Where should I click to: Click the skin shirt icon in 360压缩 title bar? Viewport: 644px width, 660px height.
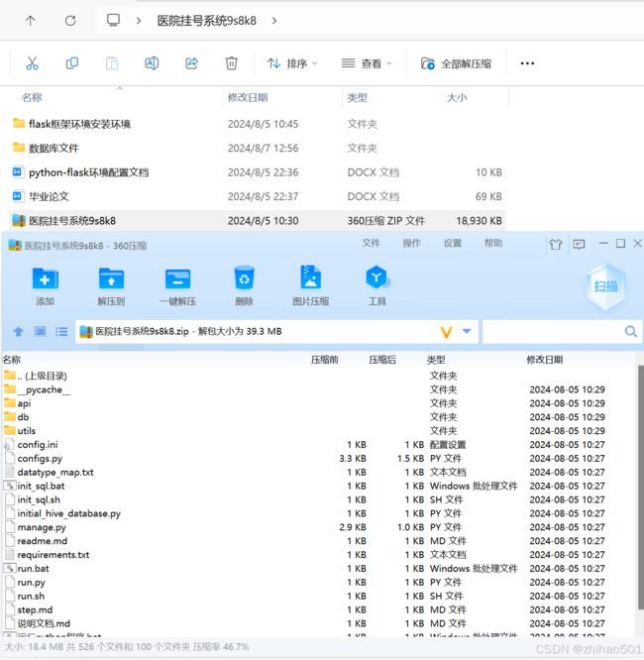[x=556, y=244]
